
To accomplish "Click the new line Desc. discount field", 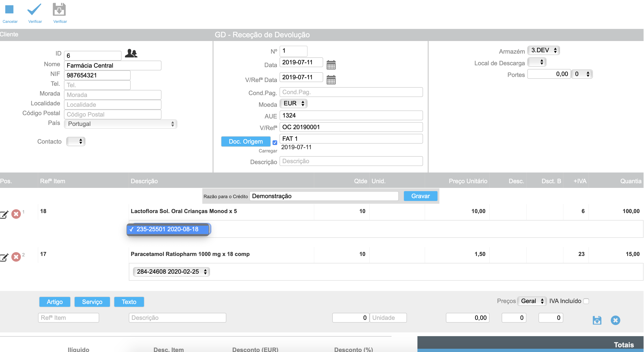I will (514, 318).
